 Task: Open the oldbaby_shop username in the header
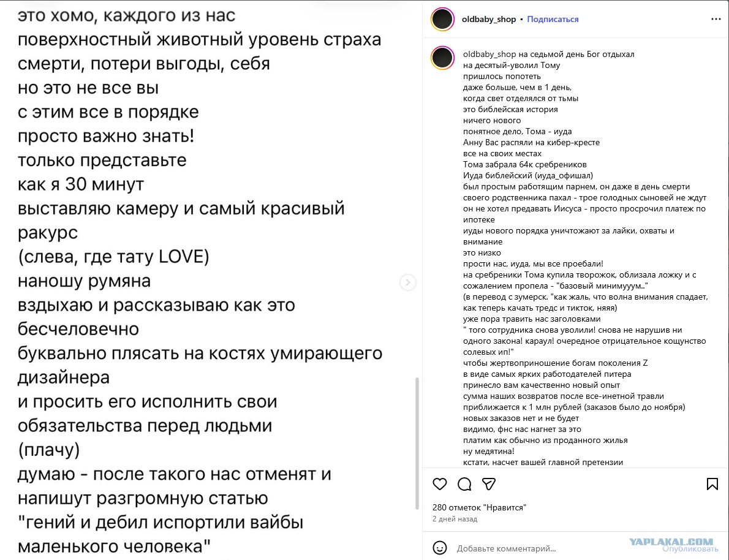click(489, 19)
